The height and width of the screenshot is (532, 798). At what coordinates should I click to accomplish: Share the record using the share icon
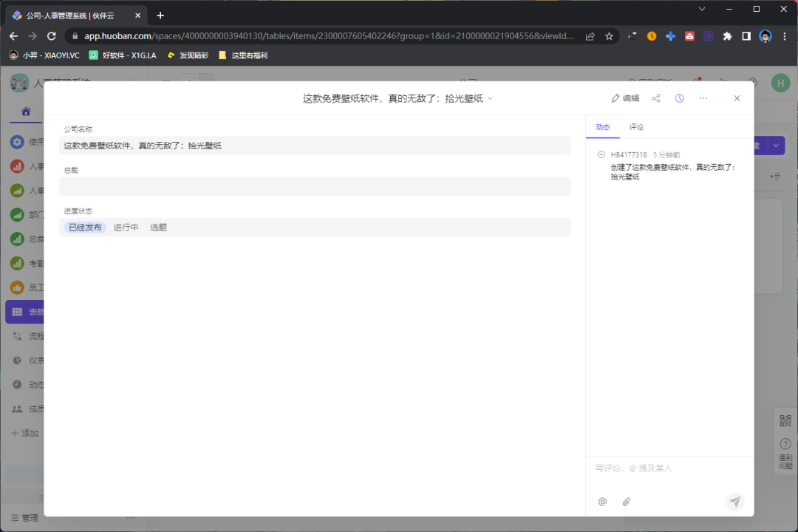pos(655,98)
